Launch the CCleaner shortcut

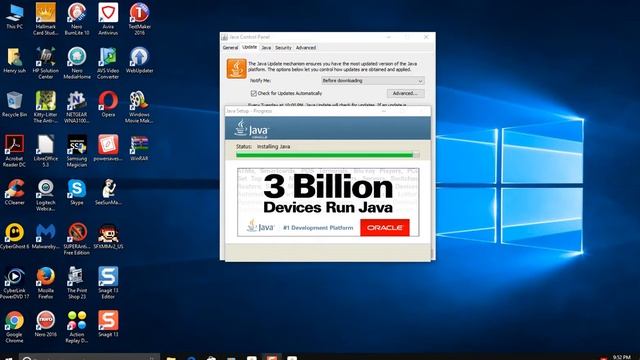(x=14, y=192)
